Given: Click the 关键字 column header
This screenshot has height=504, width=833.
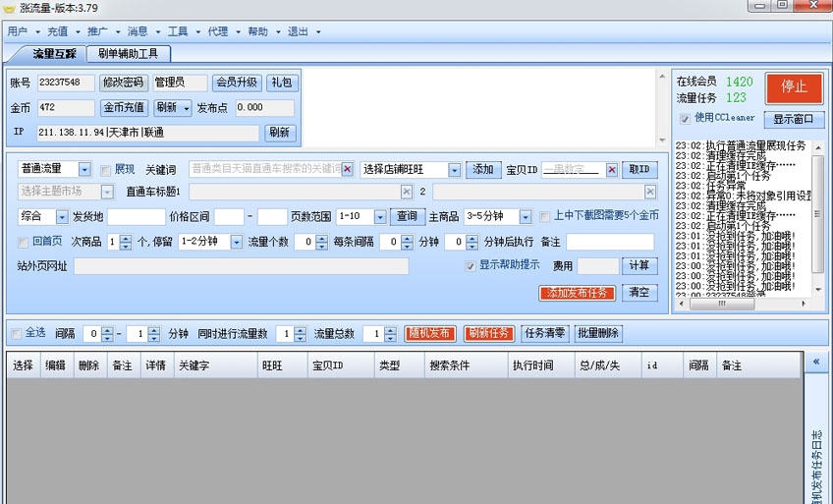Looking at the screenshot, I should (216, 365).
